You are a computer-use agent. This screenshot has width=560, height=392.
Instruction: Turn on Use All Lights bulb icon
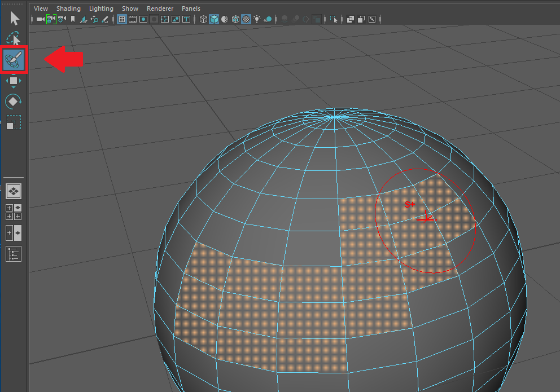(257, 19)
